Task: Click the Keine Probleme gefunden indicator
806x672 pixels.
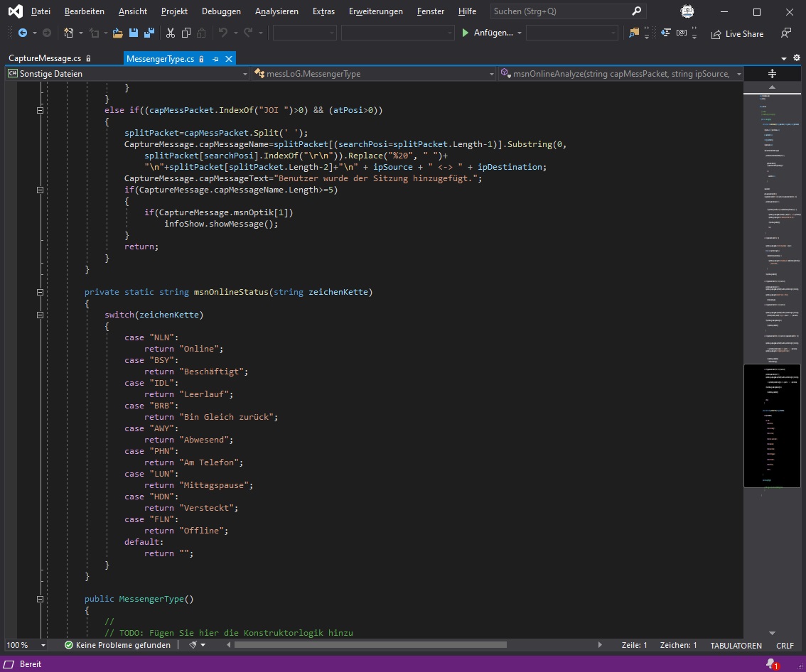Action: [117, 645]
